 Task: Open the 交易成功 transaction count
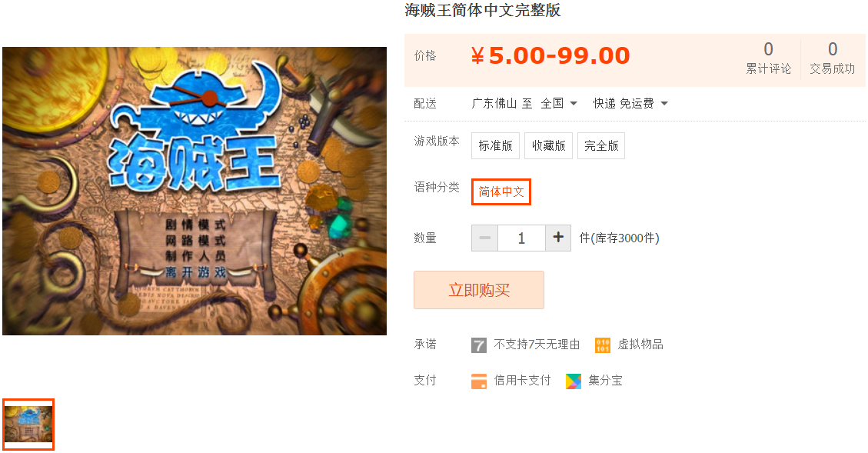(x=832, y=58)
